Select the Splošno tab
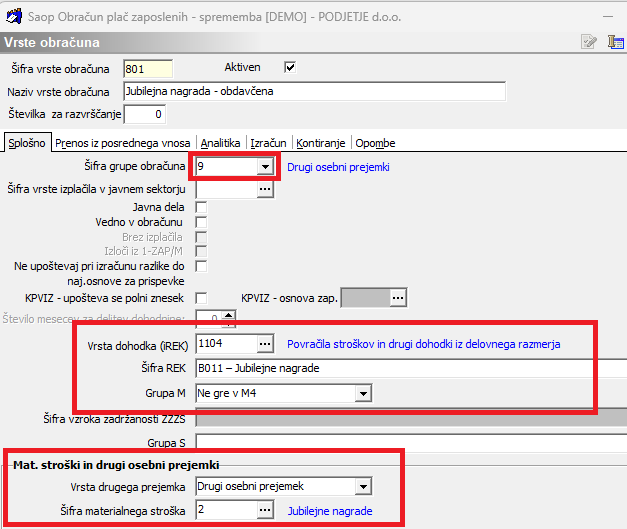Viewport: 627px width, 529px height. click(x=27, y=143)
